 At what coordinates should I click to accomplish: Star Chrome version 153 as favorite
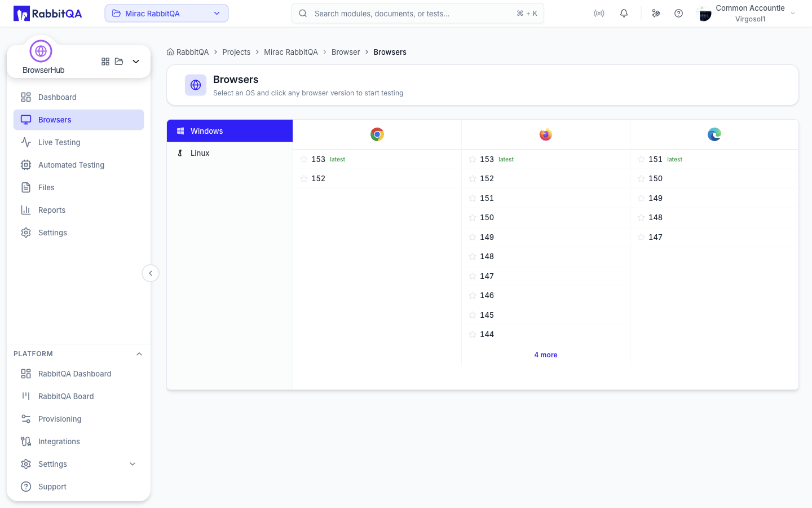click(304, 159)
